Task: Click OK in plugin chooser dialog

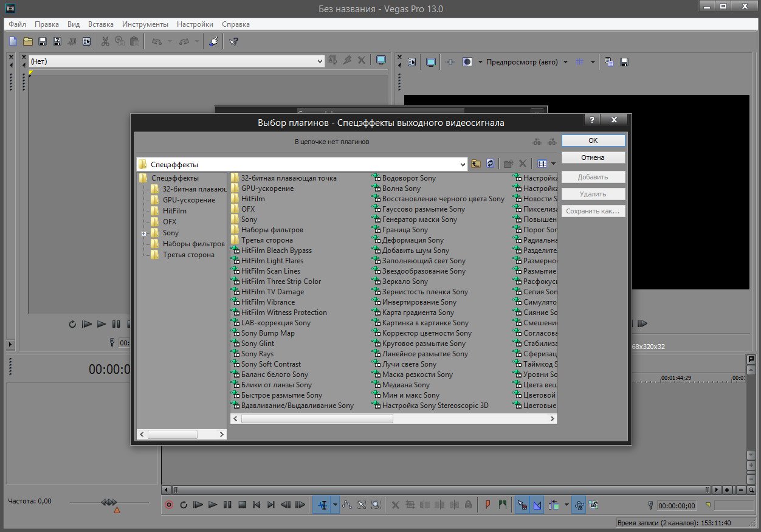Action: pos(593,140)
